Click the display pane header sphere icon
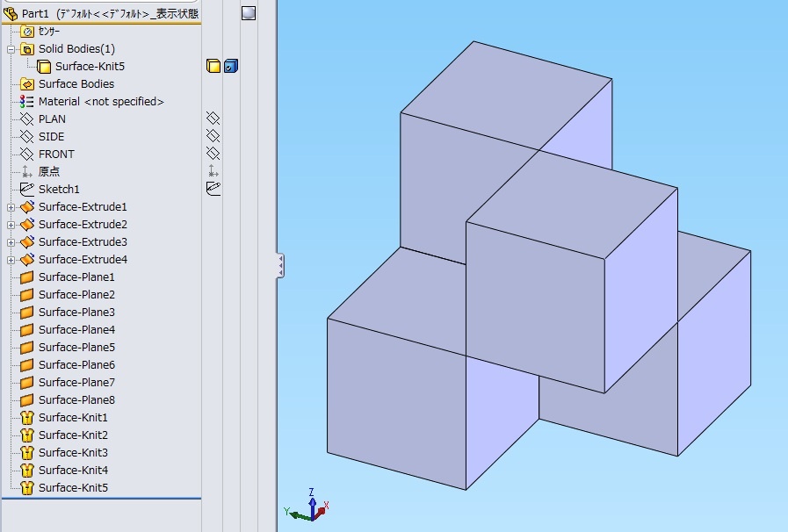Viewport: 788px width, 532px height. point(249,13)
